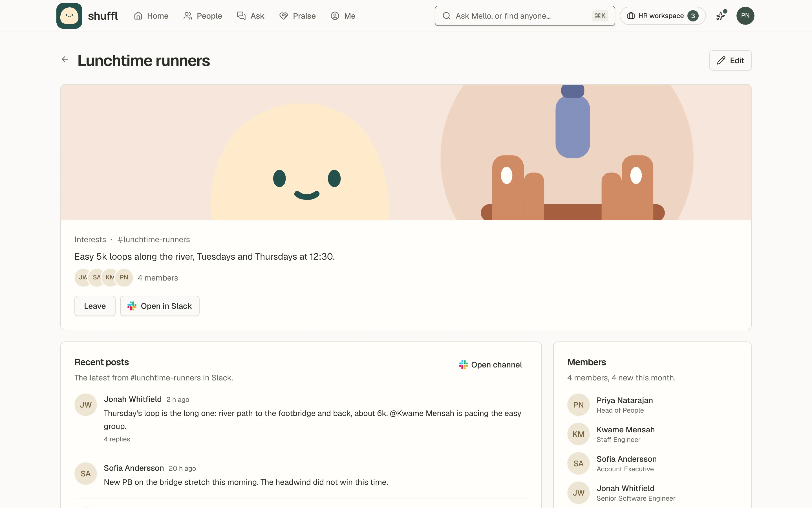Click the group banner illustration
This screenshot has height=508, width=812.
tap(406, 152)
